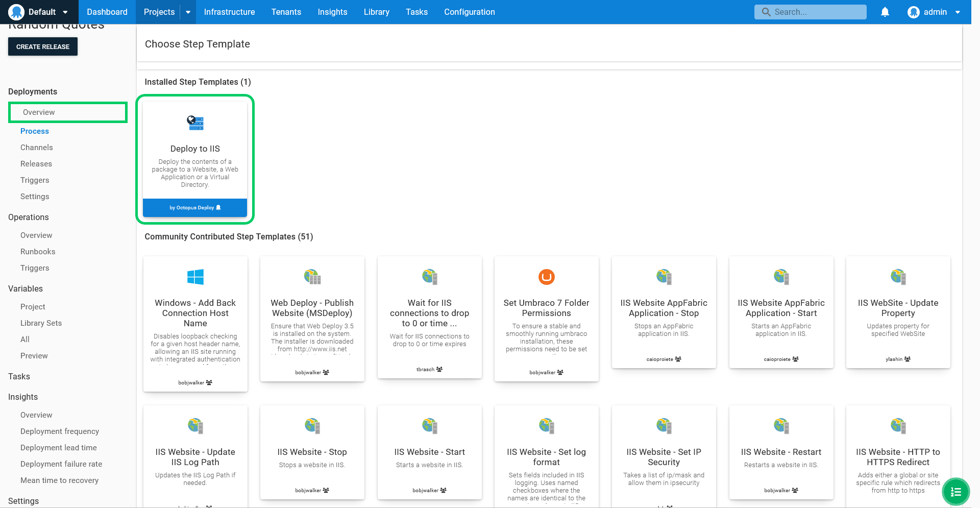
Task: Click the 'IIS Website - Restart' title
Action: (781, 452)
